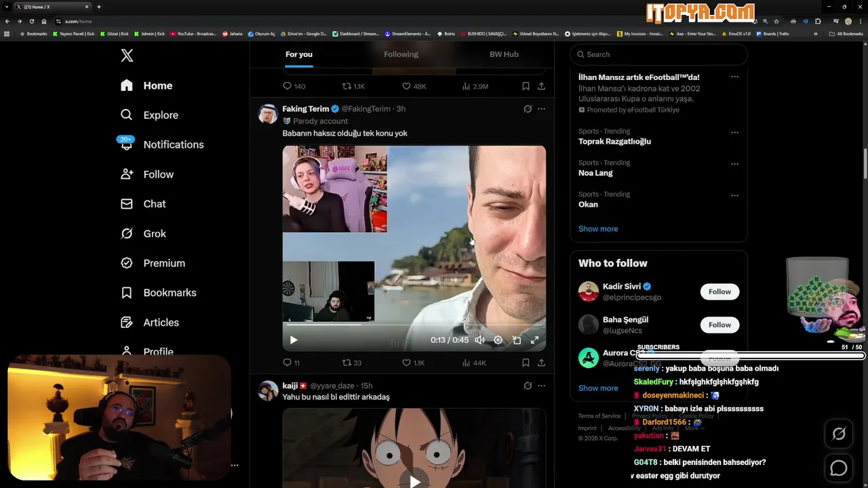Open options for the eFootball promoted trend
Image resolution: width=868 pixels, height=488 pixels.
[734, 77]
